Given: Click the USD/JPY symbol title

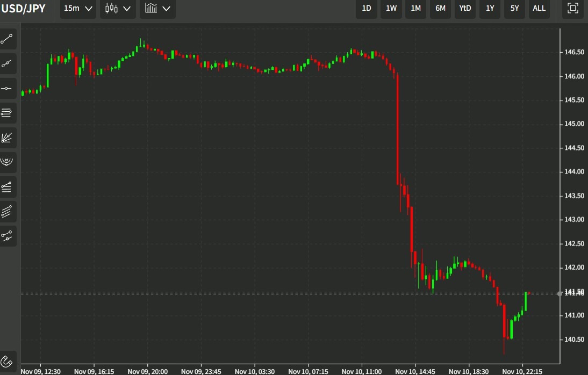Looking at the screenshot, I should [23, 8].
